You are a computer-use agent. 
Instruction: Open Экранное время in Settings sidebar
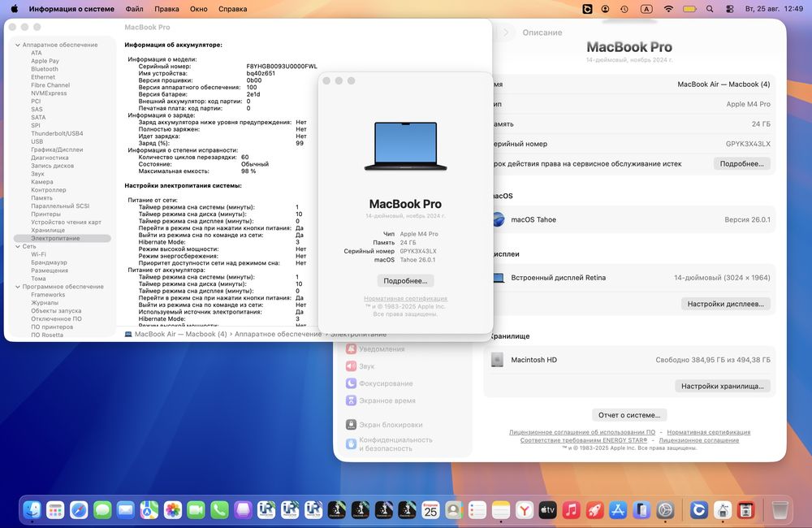tap(381, 400)
